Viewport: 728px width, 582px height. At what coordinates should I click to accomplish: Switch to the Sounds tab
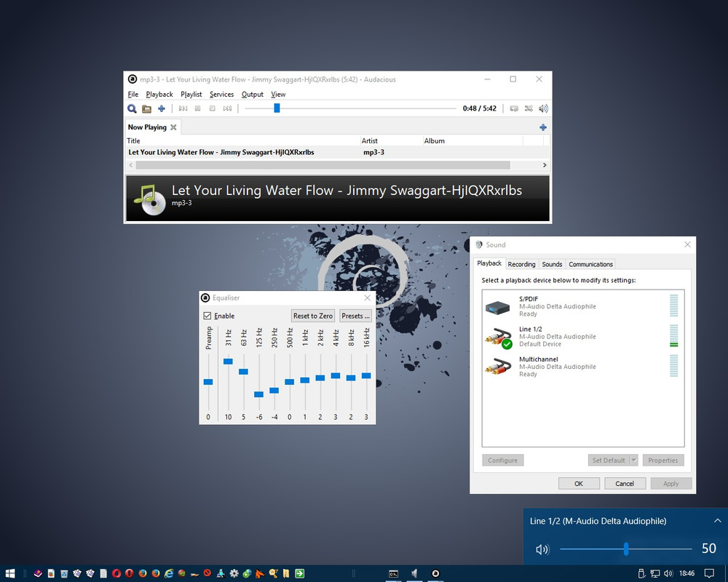(552, 264)
